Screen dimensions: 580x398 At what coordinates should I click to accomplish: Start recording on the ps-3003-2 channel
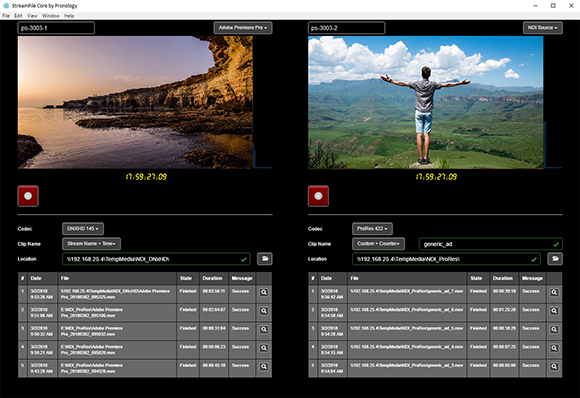pos(318,196)
